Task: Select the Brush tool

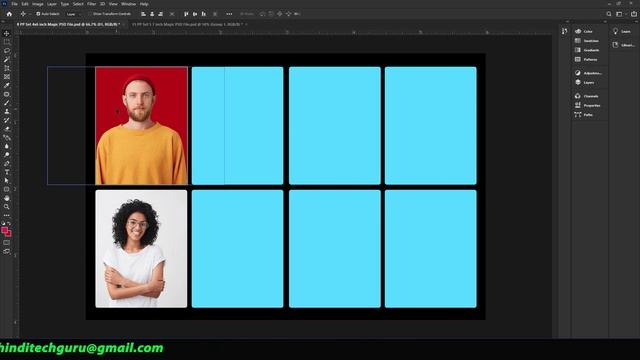Action: click(x=7, y=103)
